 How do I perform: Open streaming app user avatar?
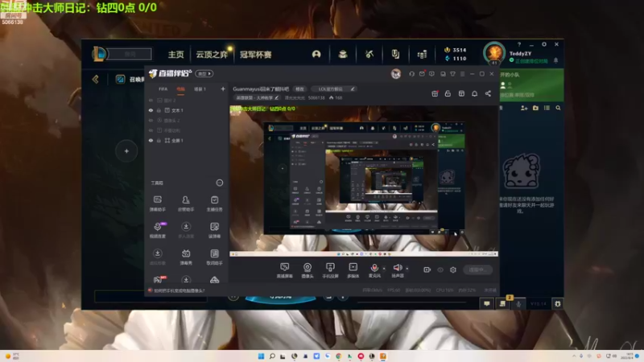pos(395,74)
